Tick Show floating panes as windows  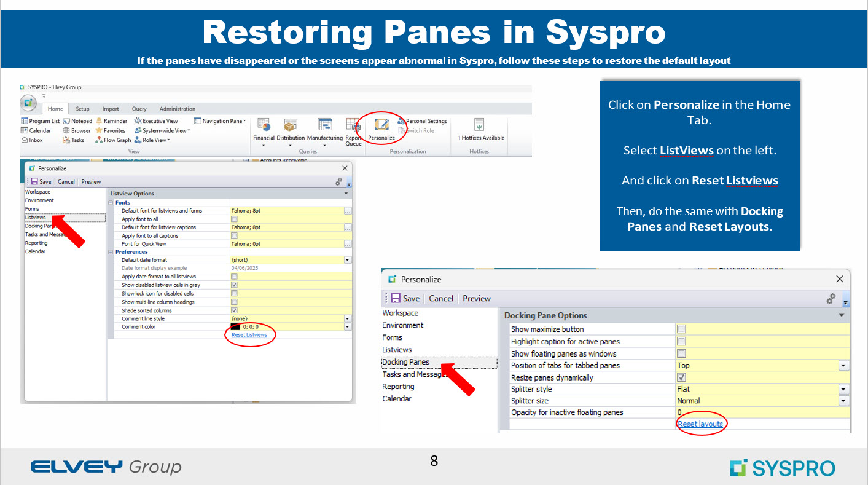click(x=681, y=353)
